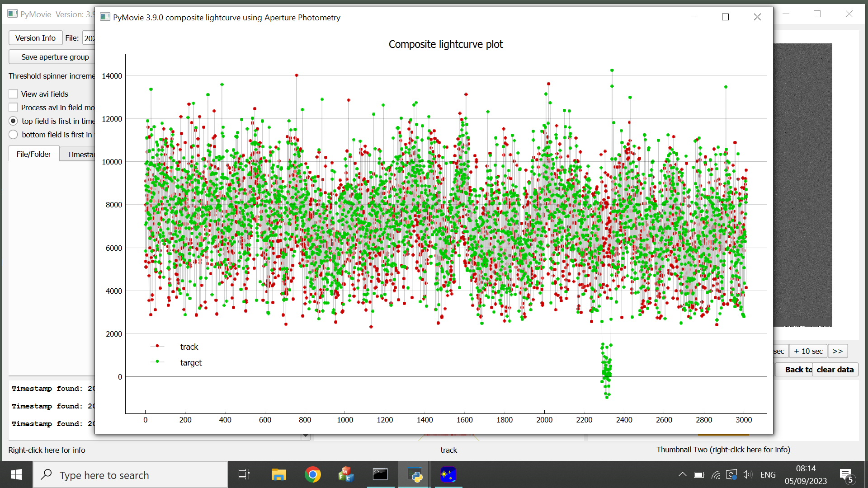
Task: Open the notification center icon
Action: tap(846, 475)
